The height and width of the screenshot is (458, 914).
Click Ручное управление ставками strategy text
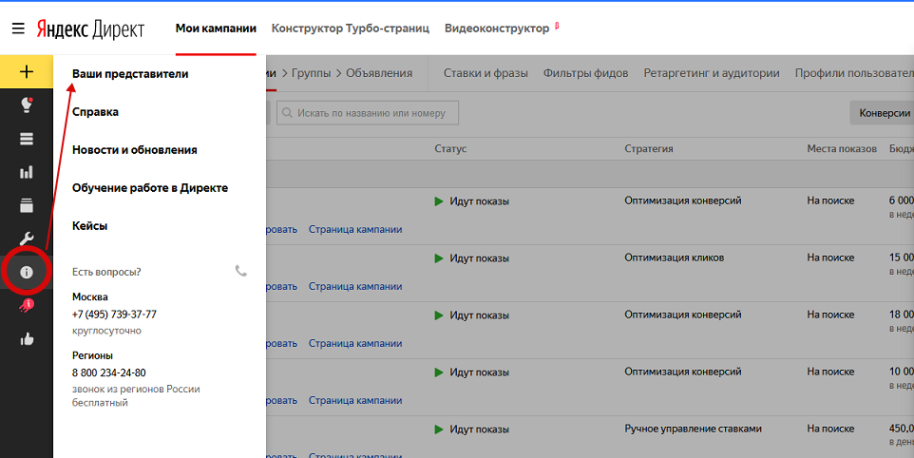693,429
